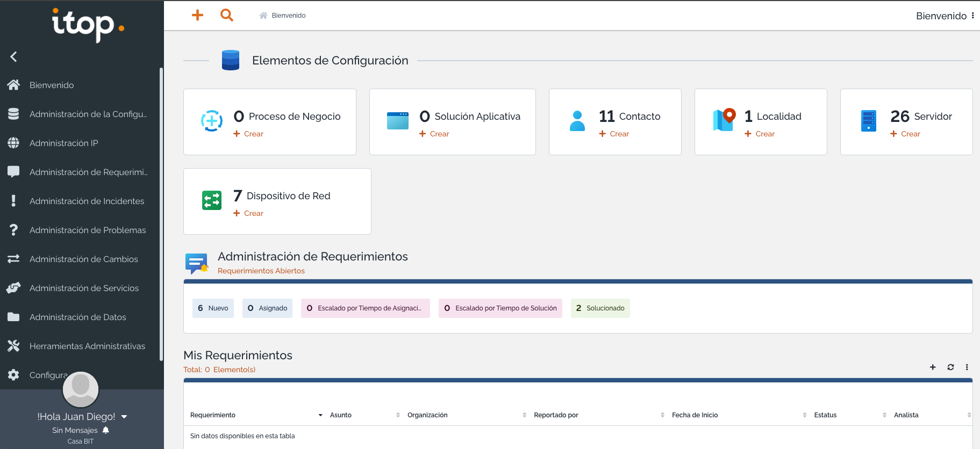Screen dimensions: 980x449
Task: Open the global search magnifier icon
Action: tap(227, 15)
